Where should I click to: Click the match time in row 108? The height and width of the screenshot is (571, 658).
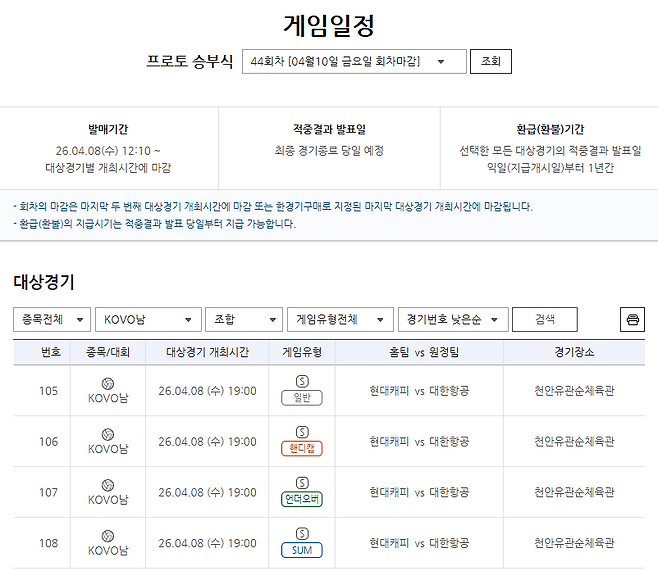207,543
